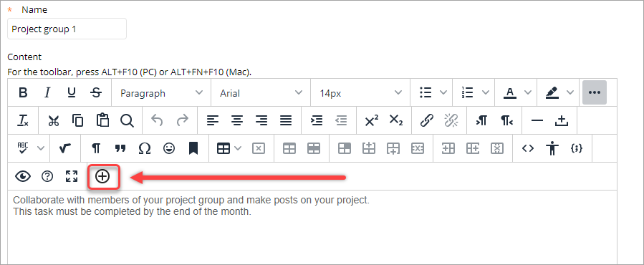Align text left
Viewport: 644px width, 265px height.
coord(212,120)
